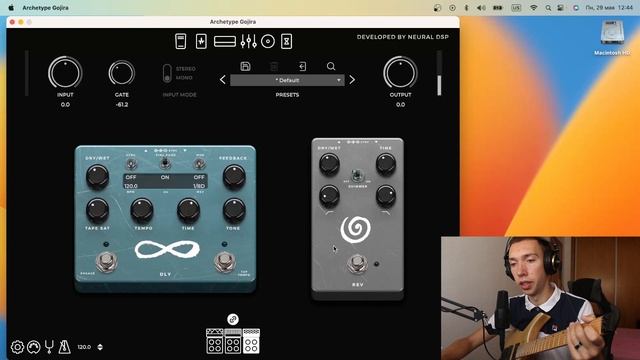This screenshot has width=640, height=360.
Task: Click the DLY Tape Sat knob
Action: point(98,210)
